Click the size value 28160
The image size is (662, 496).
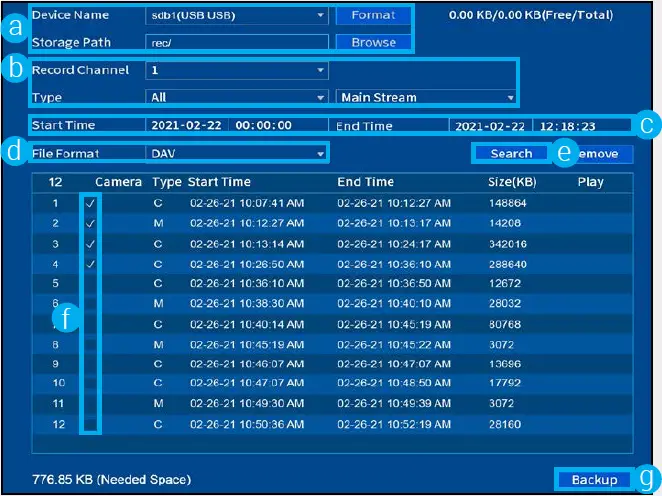(x=505, y=424)
